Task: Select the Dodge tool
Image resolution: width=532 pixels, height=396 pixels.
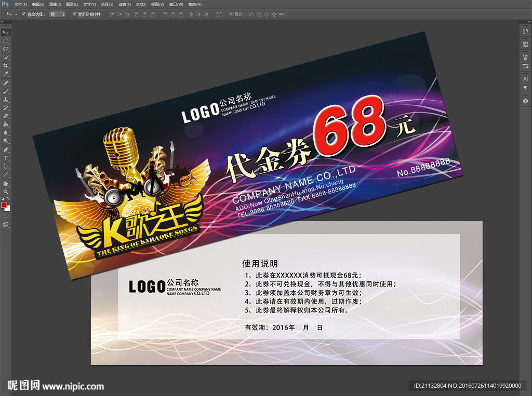Action: [x=6, y=141]
